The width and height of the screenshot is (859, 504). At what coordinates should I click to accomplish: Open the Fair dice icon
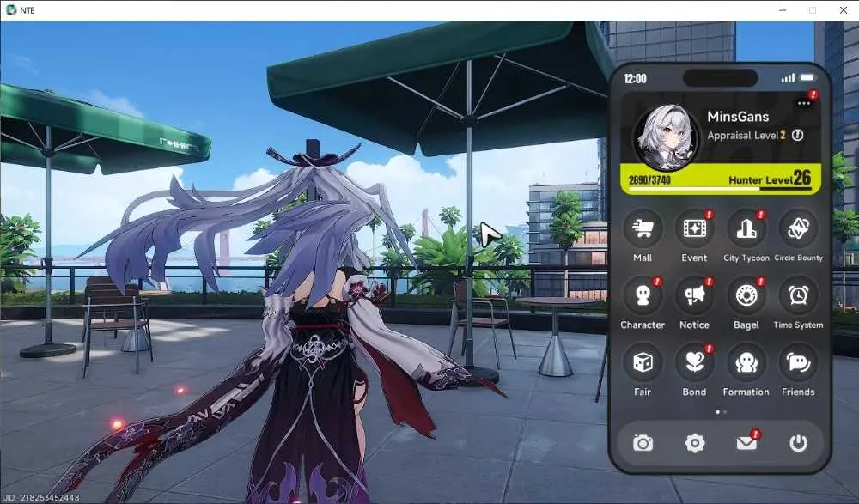pos(643,362)
